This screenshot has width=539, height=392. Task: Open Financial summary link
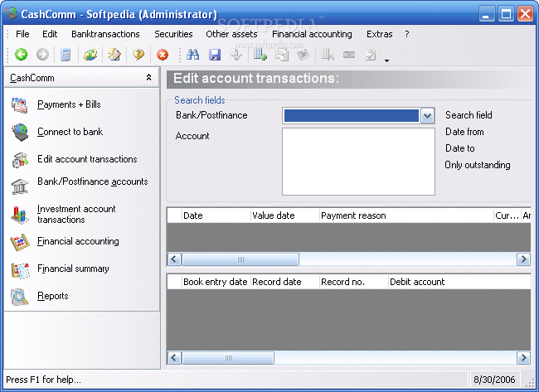pyautogui.click(x=73, y=269)
